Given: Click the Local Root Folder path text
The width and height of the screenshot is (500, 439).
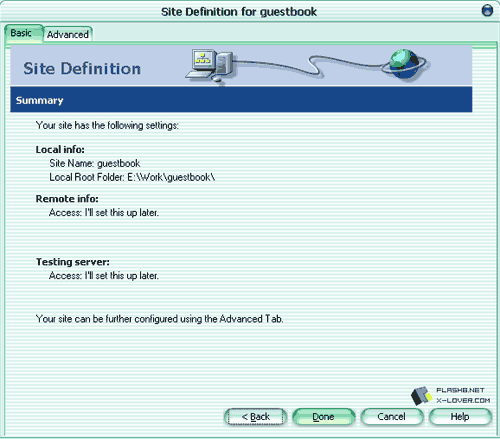Looking at the screenshot, I should [x=132, y=177].
